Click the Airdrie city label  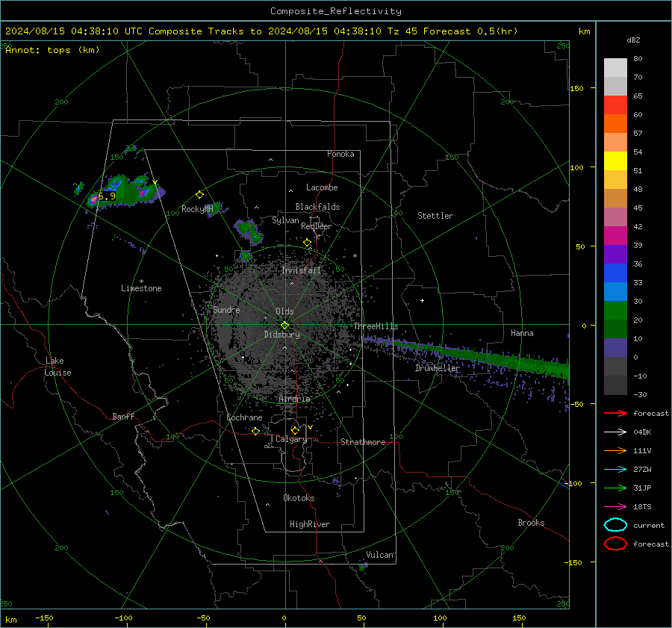[x=294, y=399]
